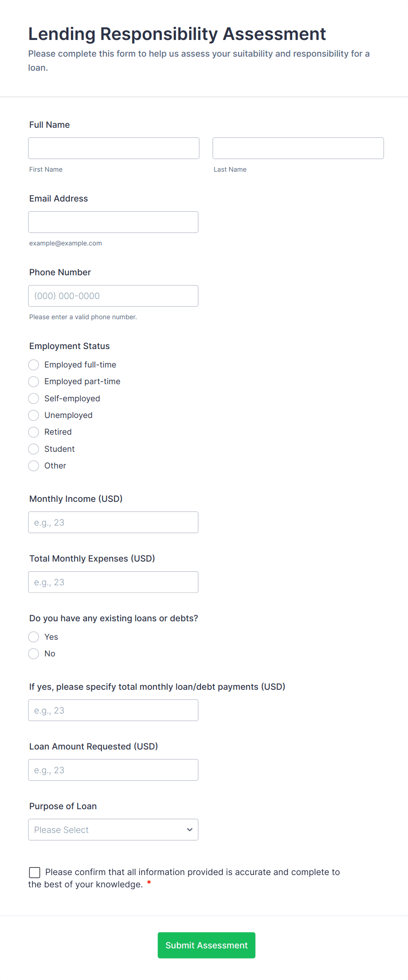
Task: Check the information accuracy confirmation box
Action: (34, 872)
